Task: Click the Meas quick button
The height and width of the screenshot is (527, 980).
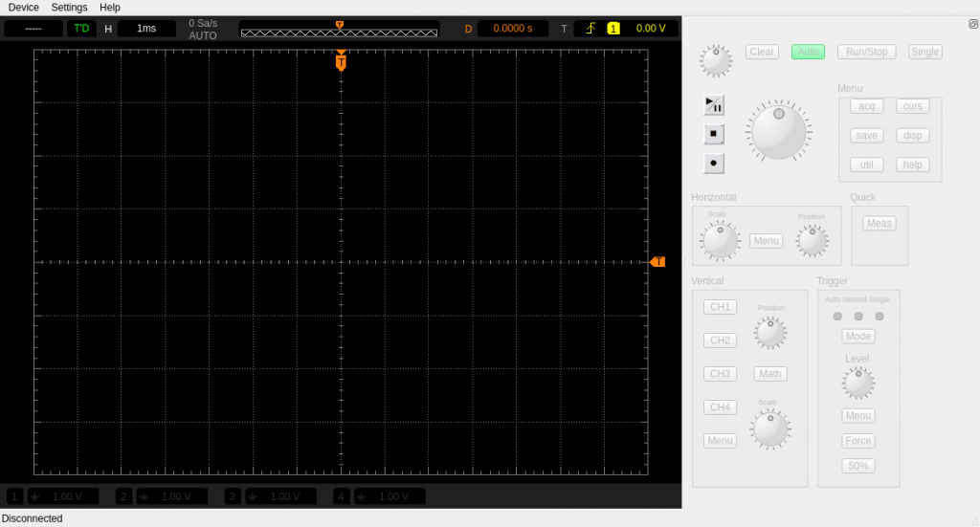Action: (880, 224)
